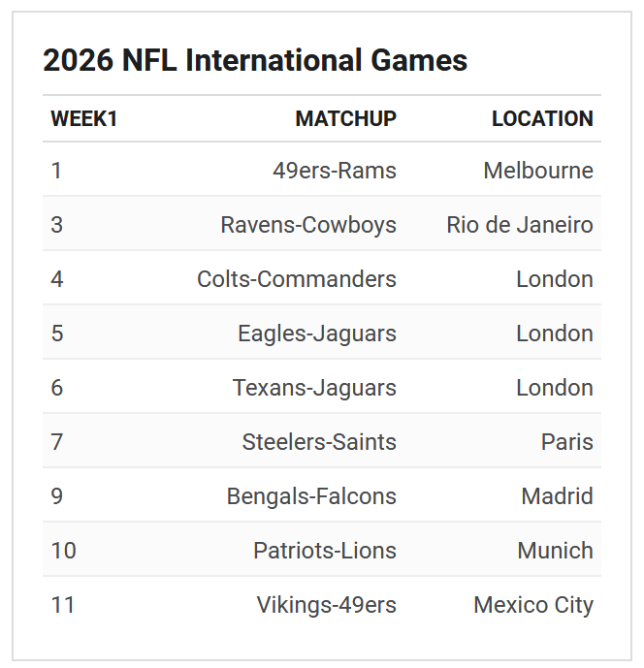Screen dimensions: 644x668
Task: Select the Ravens-Cowboys matchup cell
Action: click(308, 225)
